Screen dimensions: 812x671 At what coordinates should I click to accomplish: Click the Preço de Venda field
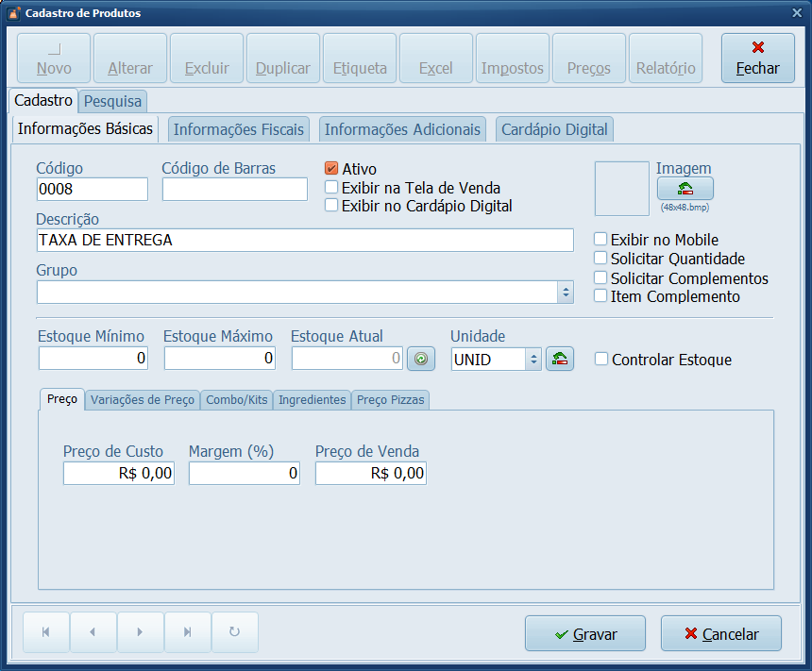point(370,473)
